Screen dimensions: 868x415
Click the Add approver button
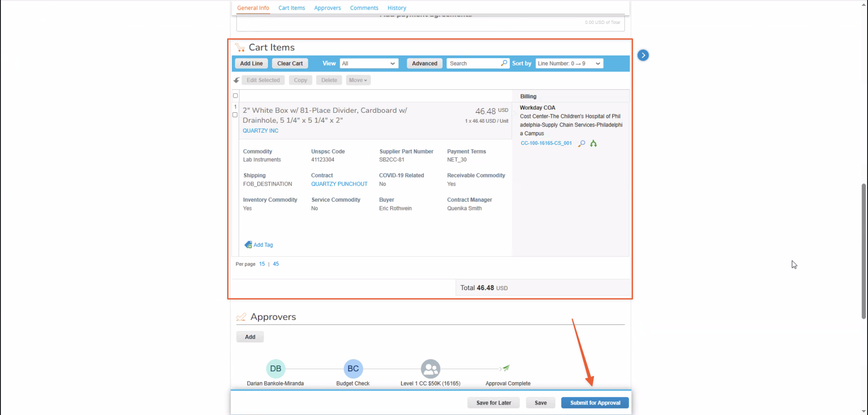click(x=250, y=337)
